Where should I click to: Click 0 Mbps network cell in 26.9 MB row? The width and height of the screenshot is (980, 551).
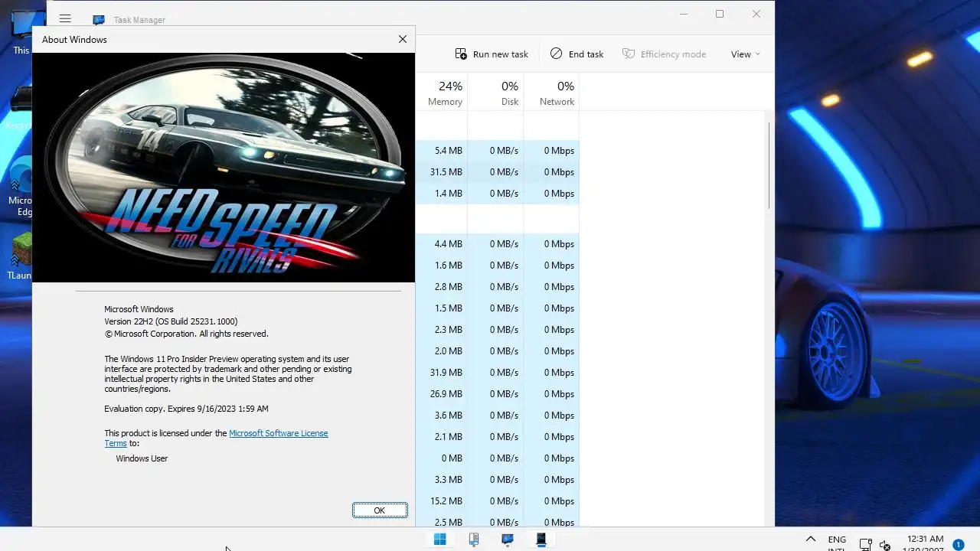[x=551, y=394]
